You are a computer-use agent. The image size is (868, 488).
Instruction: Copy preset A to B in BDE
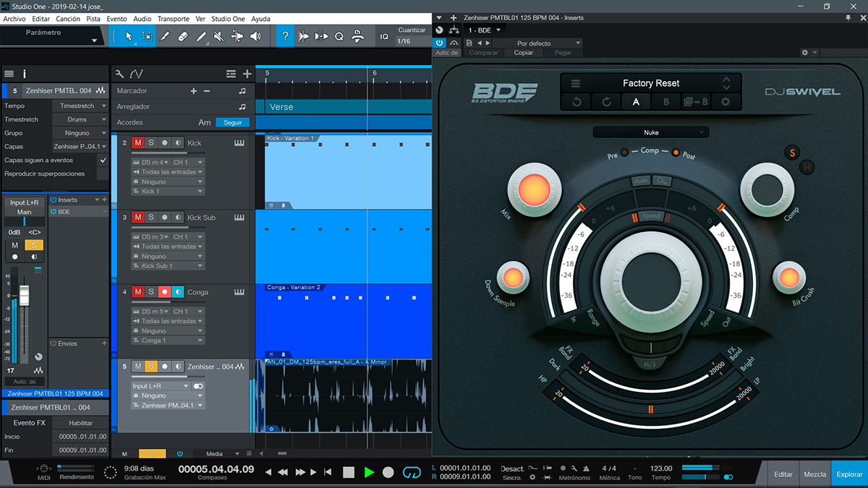click(696, 102)
